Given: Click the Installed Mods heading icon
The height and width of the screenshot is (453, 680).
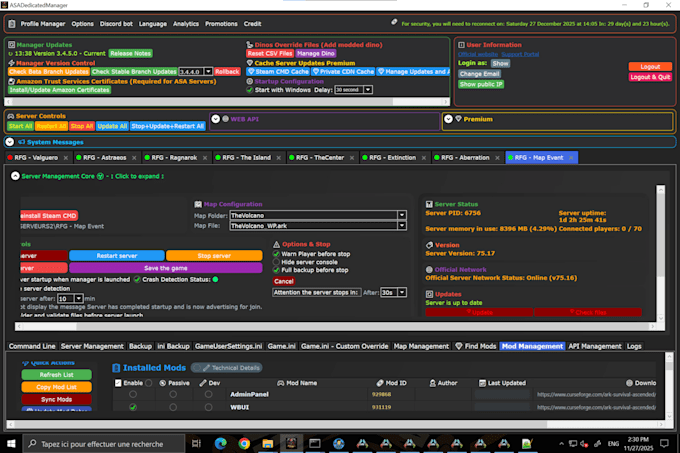Looking at the screenshot, I should tap(116, 368).
